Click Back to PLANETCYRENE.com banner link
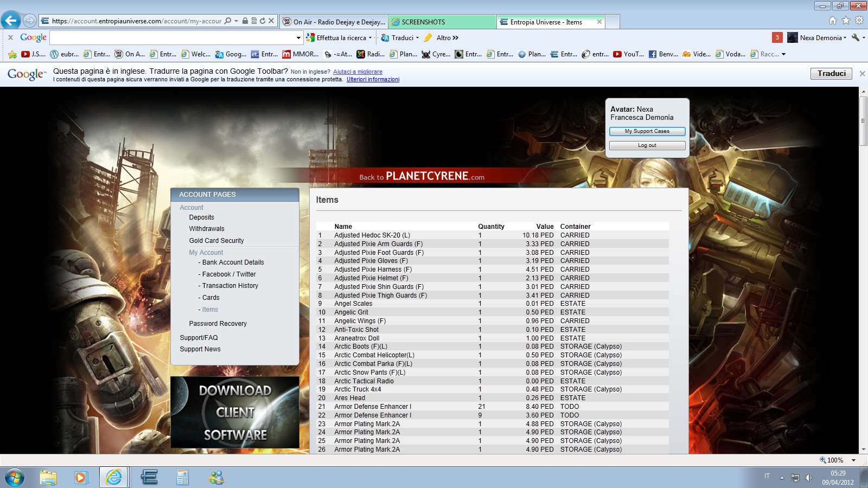 click(x=422, y=176)
